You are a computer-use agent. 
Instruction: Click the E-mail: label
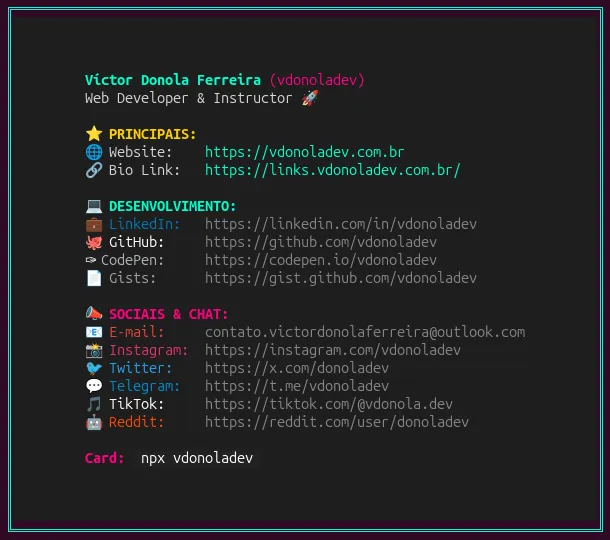(136, 332)
